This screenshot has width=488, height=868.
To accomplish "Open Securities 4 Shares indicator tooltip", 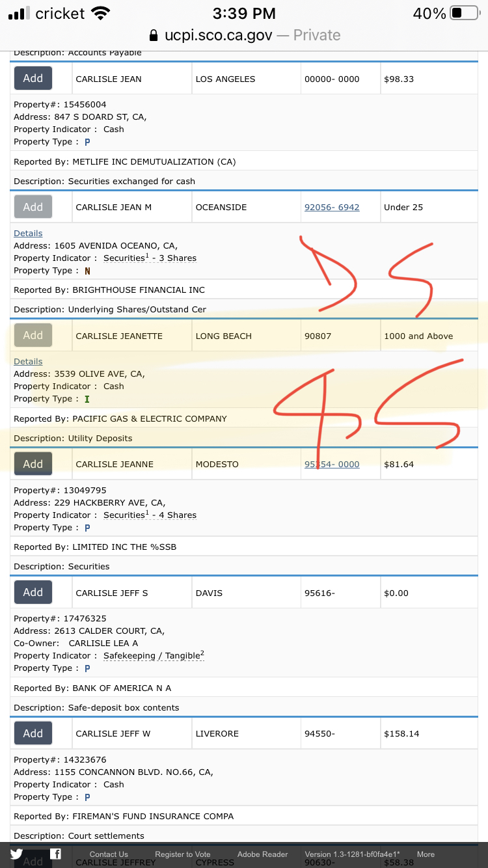I will [150, 515].
